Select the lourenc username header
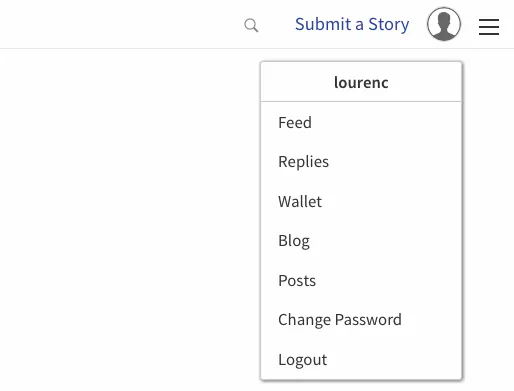514x391 pixels. [361, 82]
